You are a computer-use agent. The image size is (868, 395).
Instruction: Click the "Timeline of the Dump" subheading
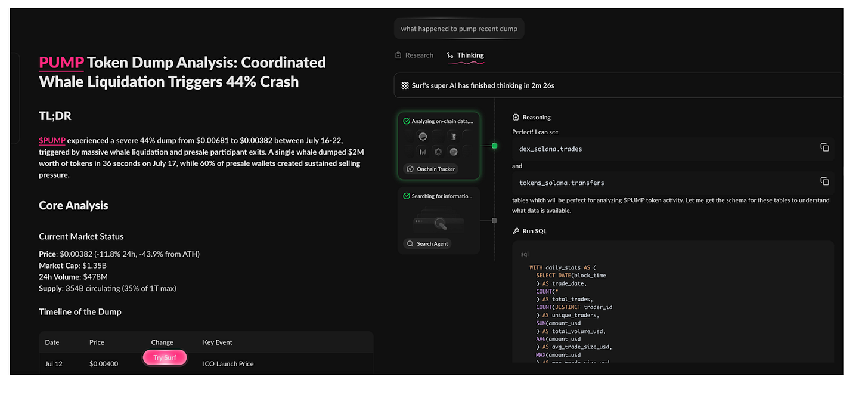80,312
